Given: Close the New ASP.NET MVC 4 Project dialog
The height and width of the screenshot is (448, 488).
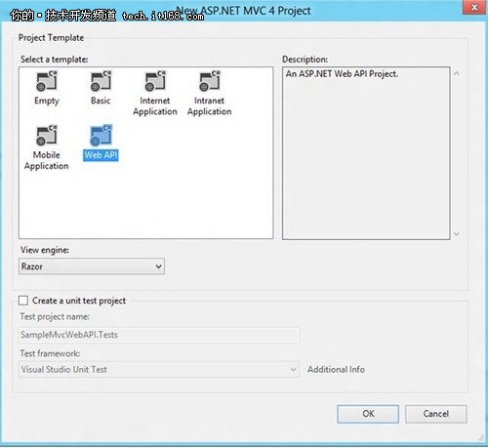Looking at the screenshot, I should click(474, 8).
